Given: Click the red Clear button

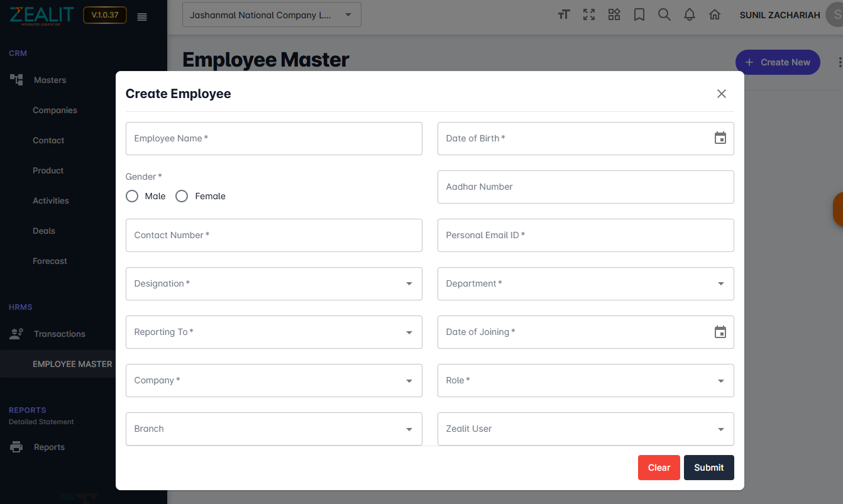Looking at the screenshot, I should 659,468.
